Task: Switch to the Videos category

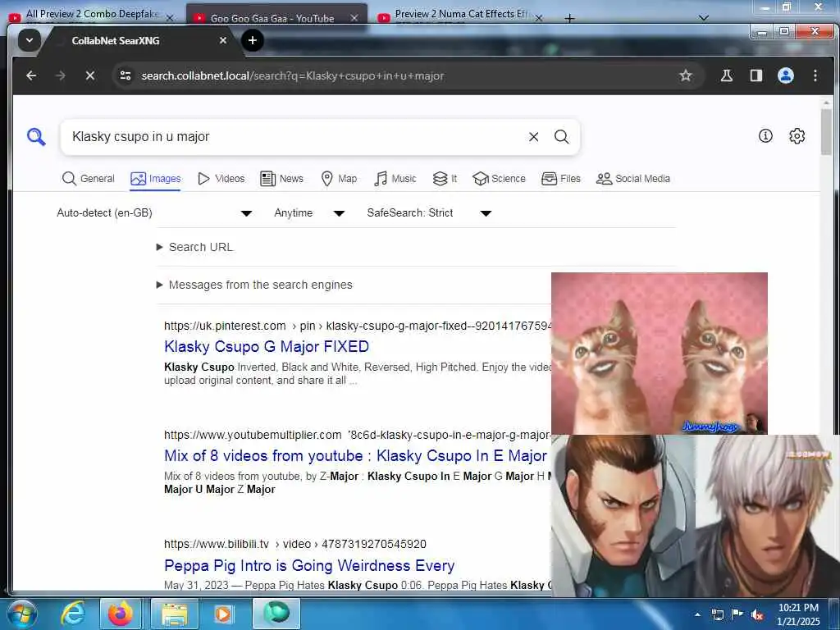Action: [x=221, y=178]
